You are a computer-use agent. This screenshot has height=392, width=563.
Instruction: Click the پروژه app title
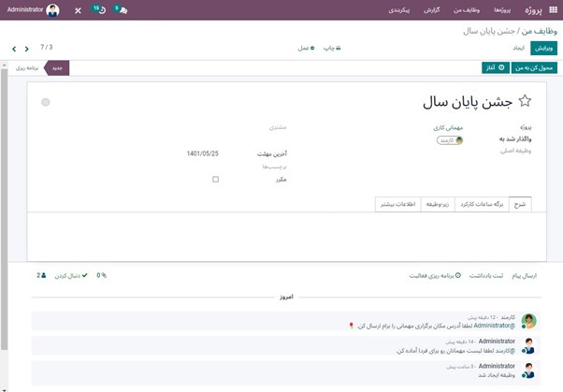(x=533, y=10)
